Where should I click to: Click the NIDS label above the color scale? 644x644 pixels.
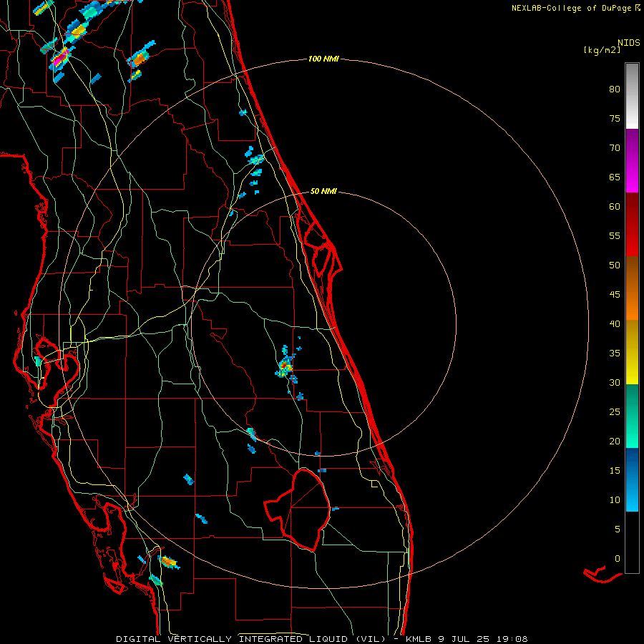tap(629, 43)
